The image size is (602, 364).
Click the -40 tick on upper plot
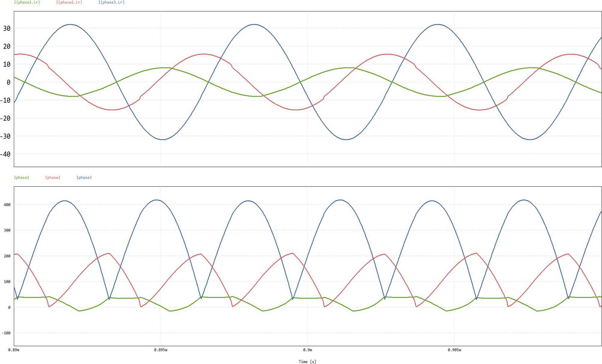pos(5,154)
